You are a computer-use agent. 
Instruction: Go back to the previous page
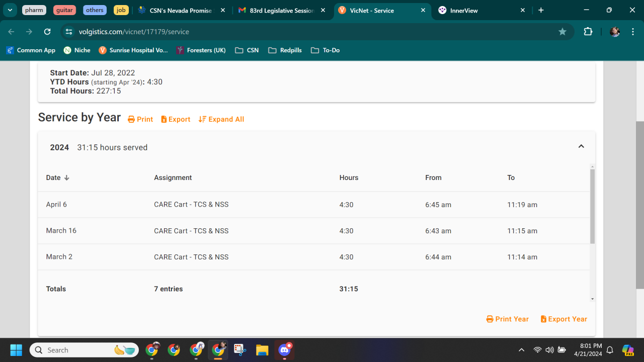point(11,32)
